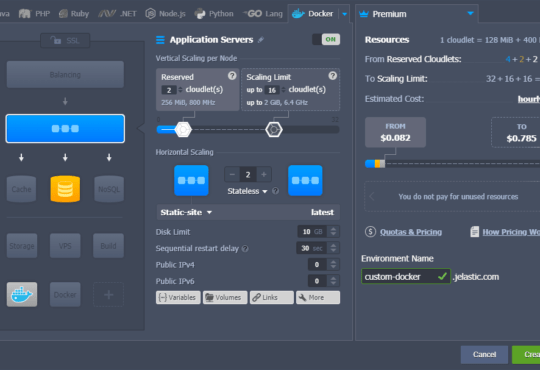The height and width of the screenshot is (370, 540).
Task: Add a VPS node
Action: 65,246
